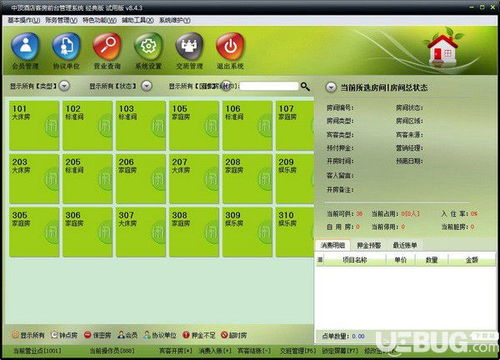
Task: Select room 207 大床房 tile
Action: [x=194, y=179]
